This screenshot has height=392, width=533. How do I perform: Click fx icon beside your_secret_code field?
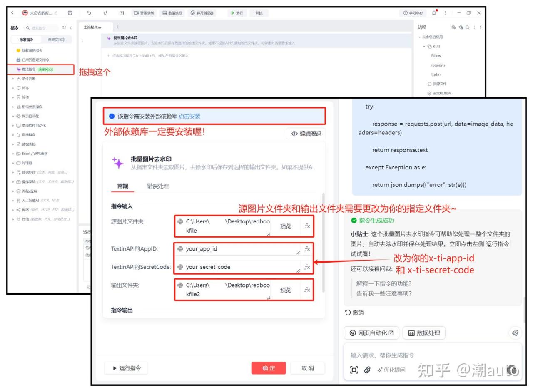307,267
